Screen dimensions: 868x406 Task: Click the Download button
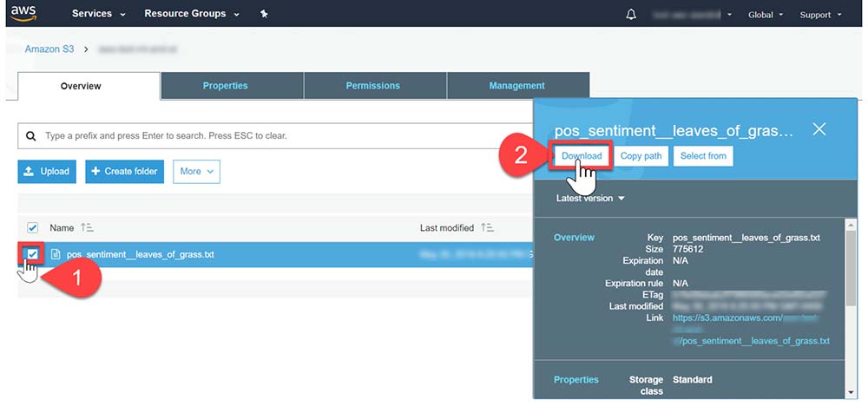[582, 156]
